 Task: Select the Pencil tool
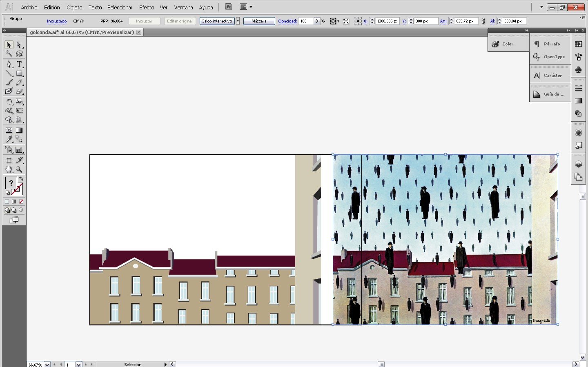(19, 82)
